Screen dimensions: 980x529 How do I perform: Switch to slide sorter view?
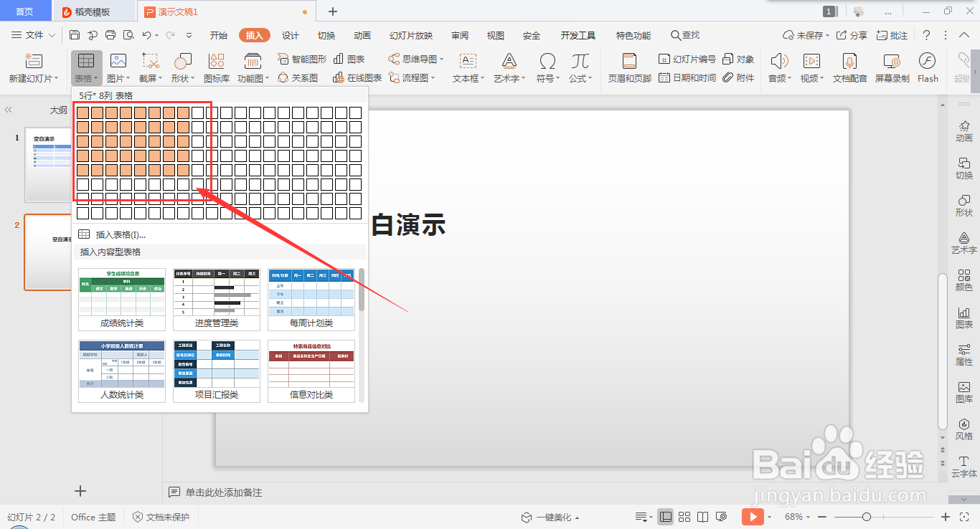click(x=684, y=516)
